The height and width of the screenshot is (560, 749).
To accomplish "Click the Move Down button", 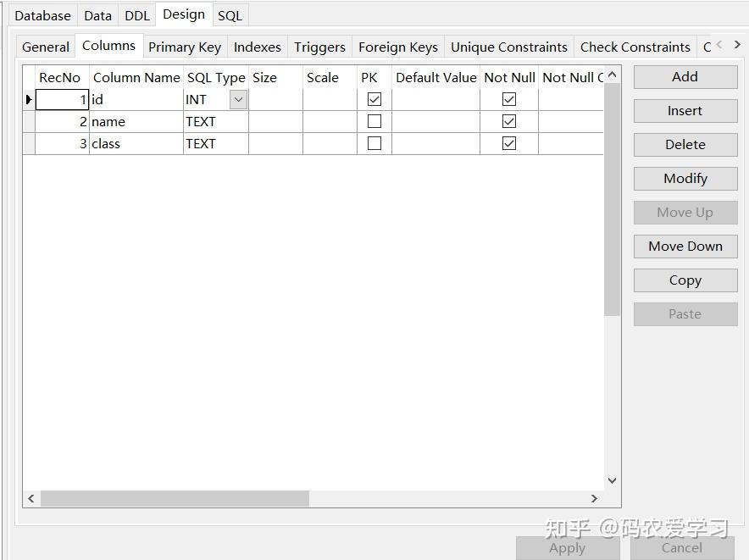I will 685,246.
